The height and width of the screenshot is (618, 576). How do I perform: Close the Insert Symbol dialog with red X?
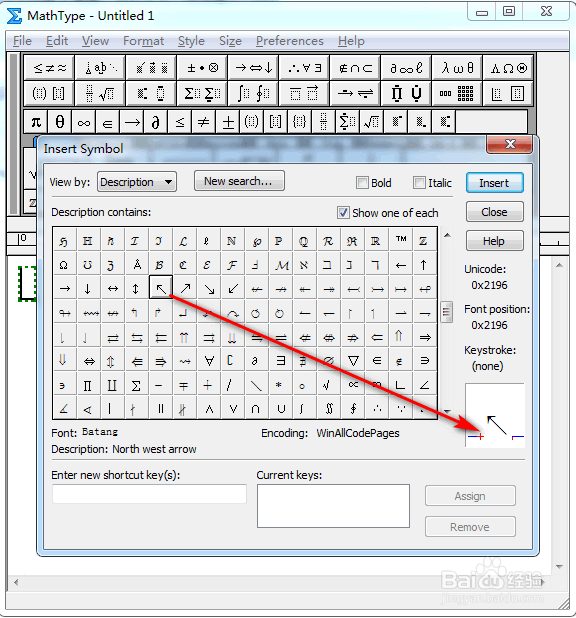(x=510, y=144)
